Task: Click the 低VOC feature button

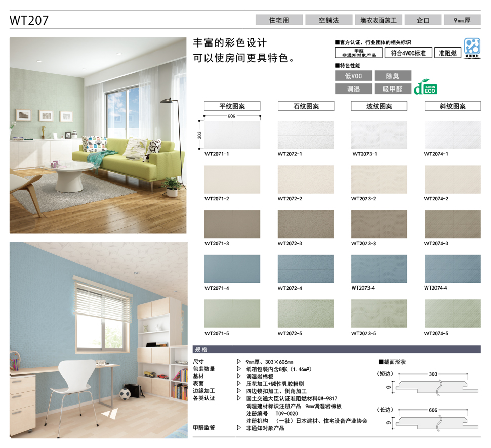Action: 353,76
